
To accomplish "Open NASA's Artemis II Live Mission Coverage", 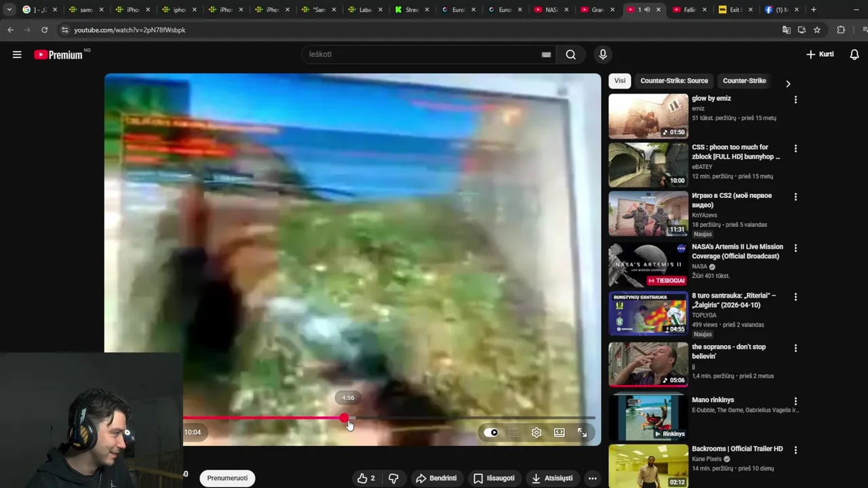I will pos(737,251).
